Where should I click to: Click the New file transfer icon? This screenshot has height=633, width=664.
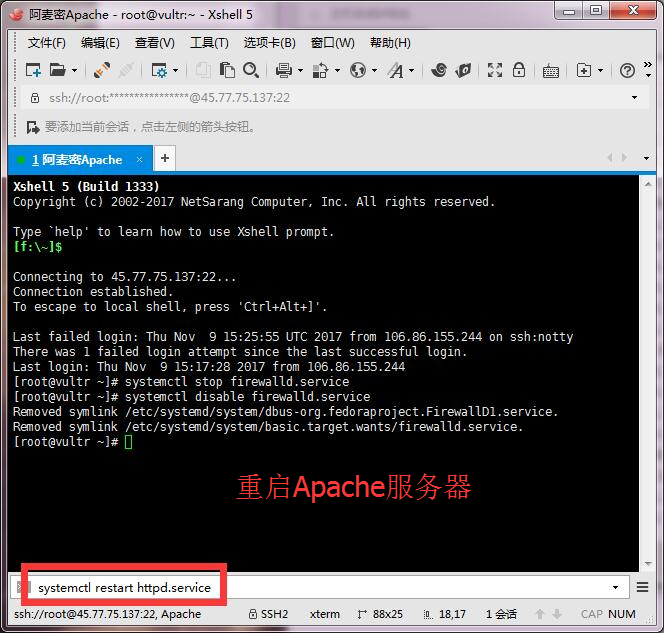584,70
